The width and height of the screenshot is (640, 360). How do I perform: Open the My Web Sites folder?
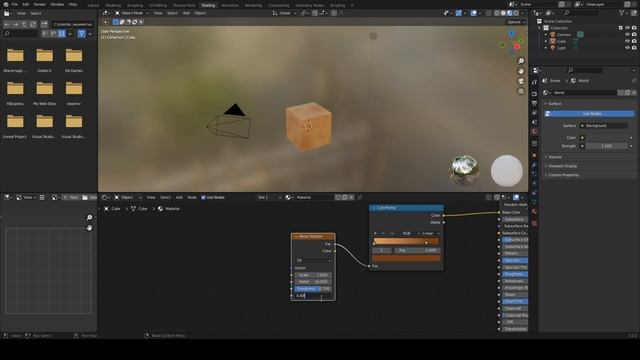[x=44, y=92]
